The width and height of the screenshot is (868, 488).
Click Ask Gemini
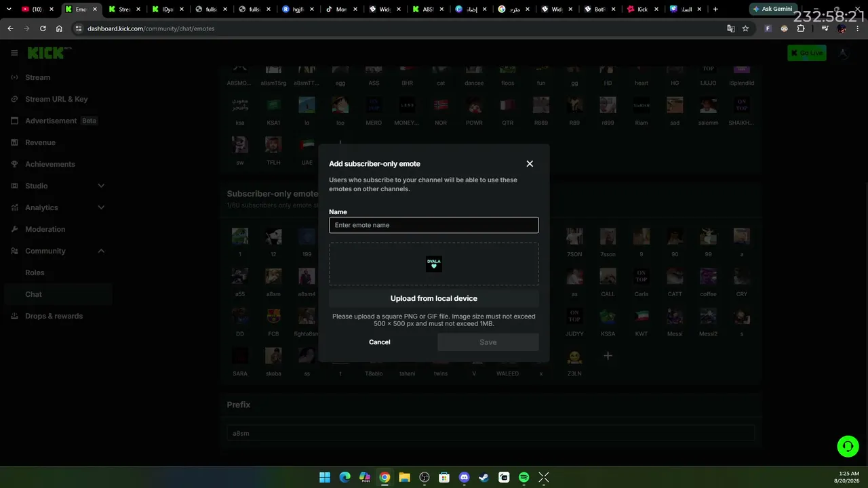(x=773, y=9)
